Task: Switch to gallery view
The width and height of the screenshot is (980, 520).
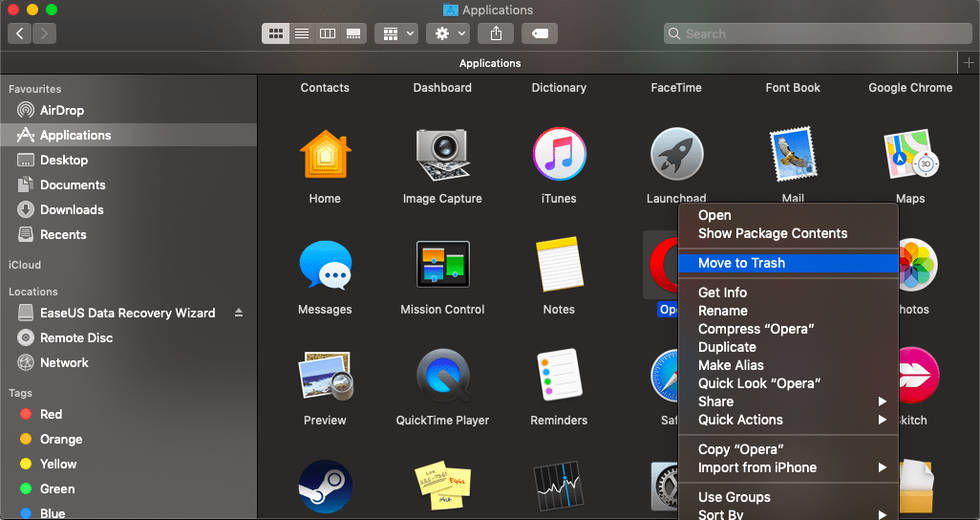Action: pos(353,33)
